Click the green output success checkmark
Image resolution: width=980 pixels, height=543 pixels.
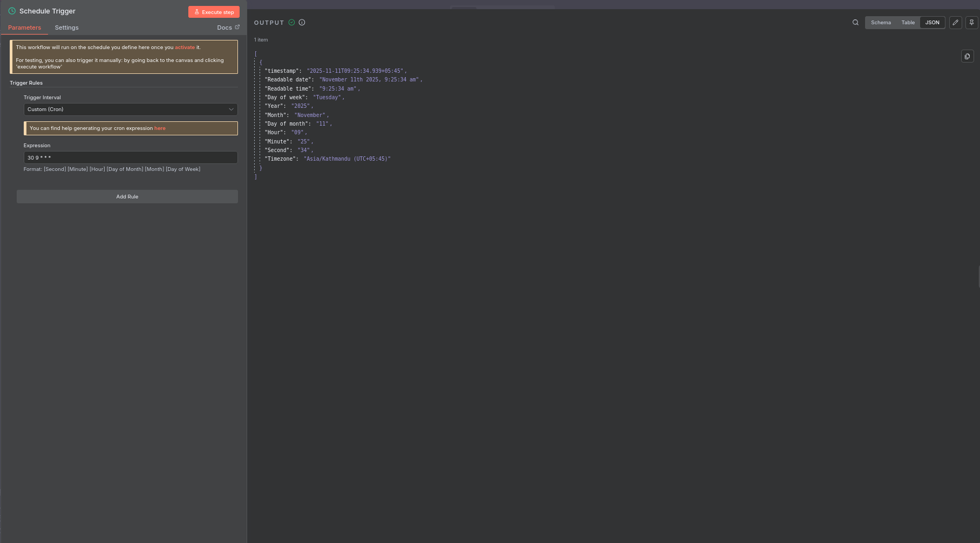click(x=291, y=23)
